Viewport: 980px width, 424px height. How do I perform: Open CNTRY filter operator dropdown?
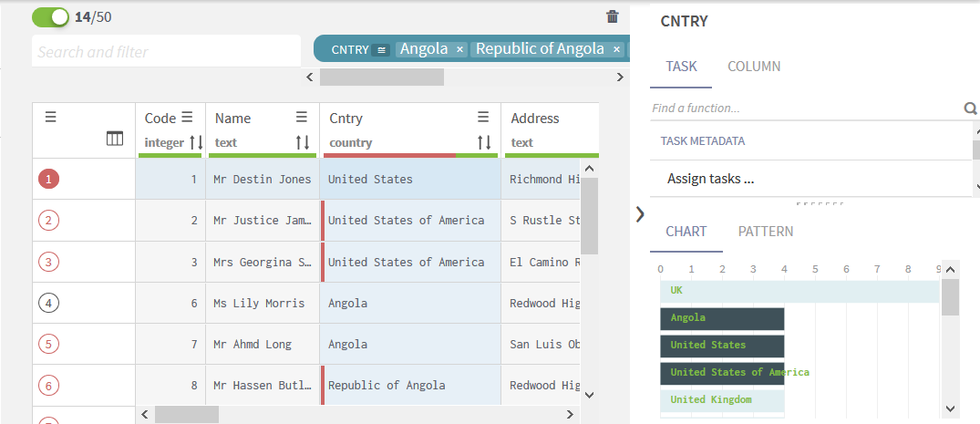coord(382,49)
